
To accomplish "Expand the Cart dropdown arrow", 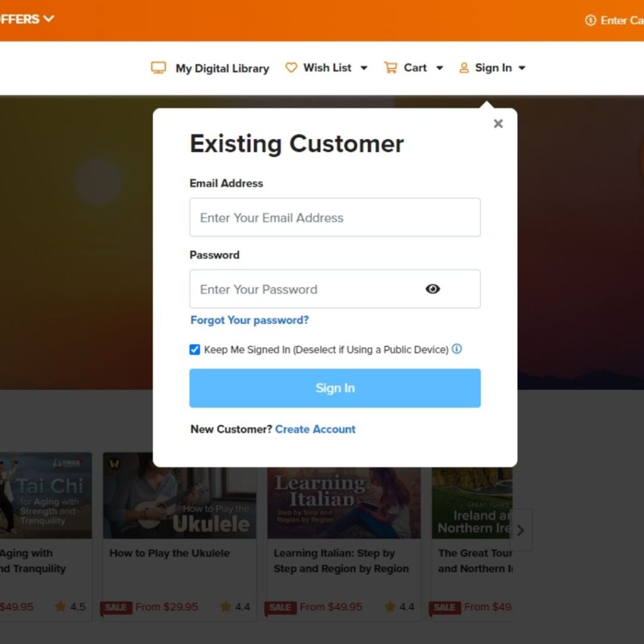I will 440,68.
